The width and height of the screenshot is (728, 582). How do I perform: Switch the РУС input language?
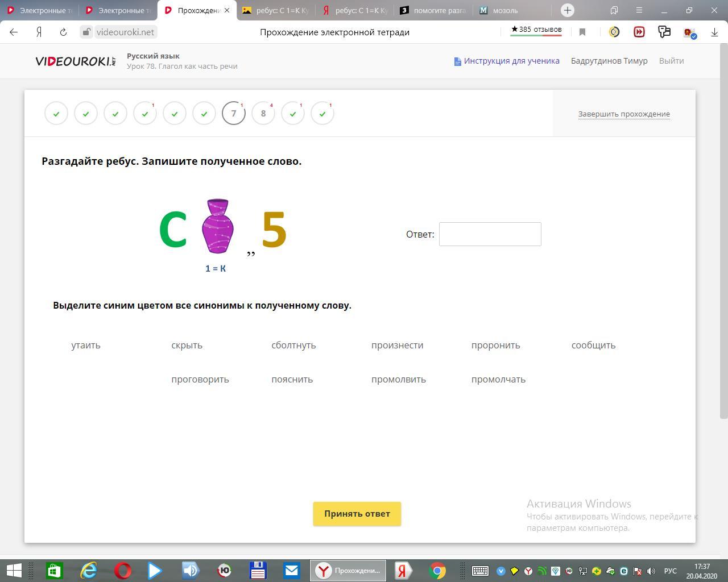pos(670,571)
